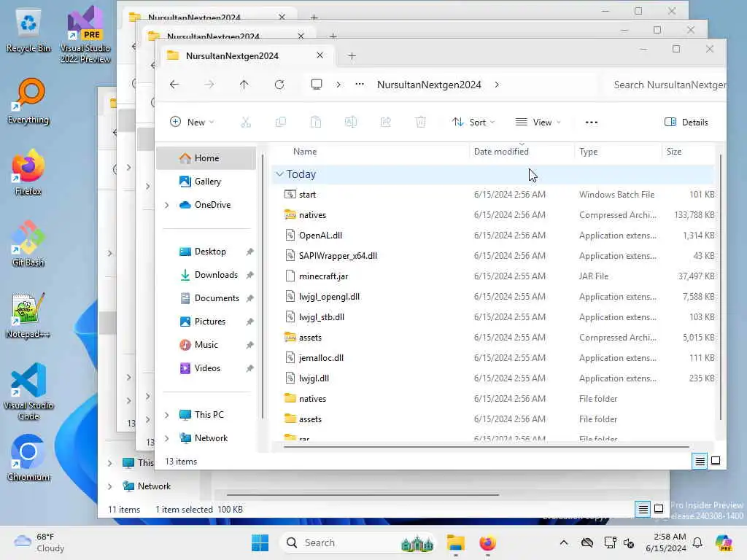Open the New dropdown menu

click(192, 122)
